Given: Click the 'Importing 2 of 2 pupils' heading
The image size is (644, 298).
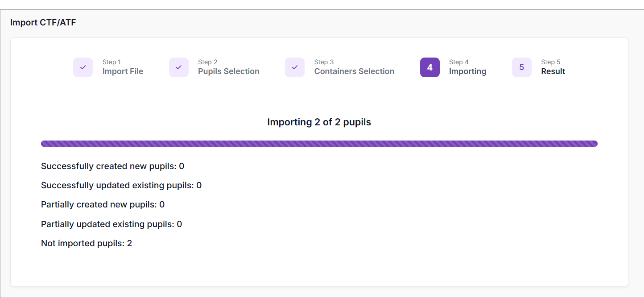Looking at the screenshot, I should pyautogui.click(x=319, y=122).
